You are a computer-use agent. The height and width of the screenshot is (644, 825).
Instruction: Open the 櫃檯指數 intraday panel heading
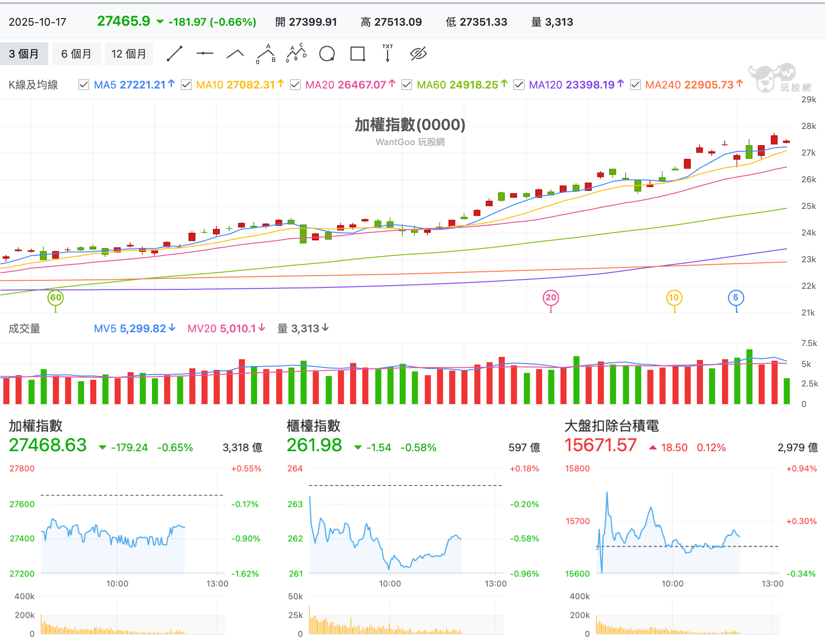pyautogui.click(x=313, y=426)
